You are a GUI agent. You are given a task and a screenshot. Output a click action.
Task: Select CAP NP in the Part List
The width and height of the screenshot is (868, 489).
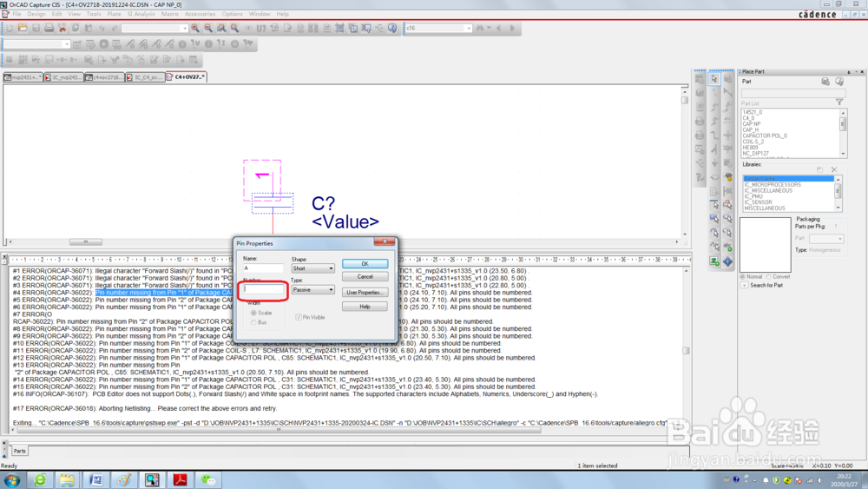click(x=751, y=124)
